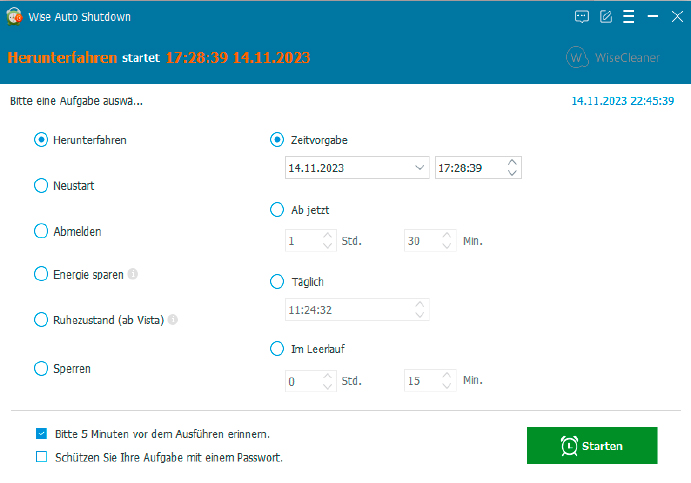Increase the Zeitvorgabe time with up arrow

[x=512, y=163]
